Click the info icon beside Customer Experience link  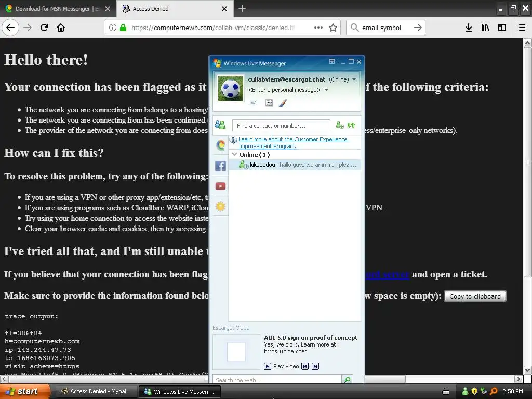pyautogui.click(x=233, y=139)
